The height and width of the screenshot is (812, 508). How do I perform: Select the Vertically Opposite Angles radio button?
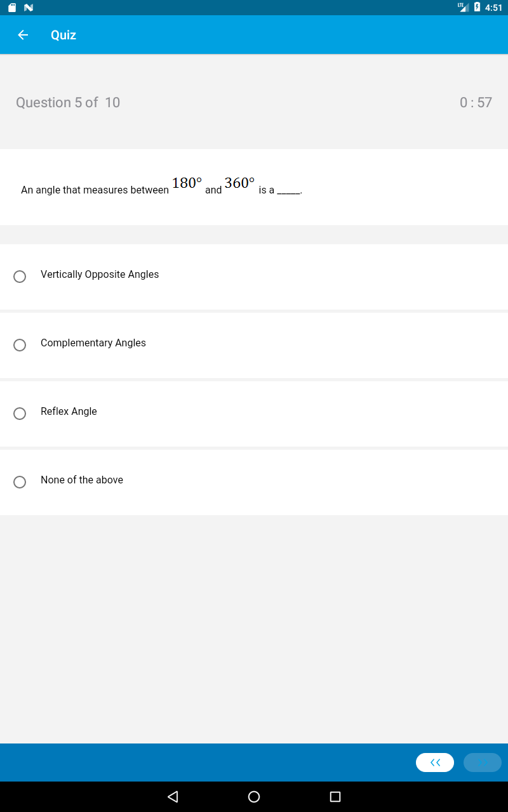(x=20, y=277)
